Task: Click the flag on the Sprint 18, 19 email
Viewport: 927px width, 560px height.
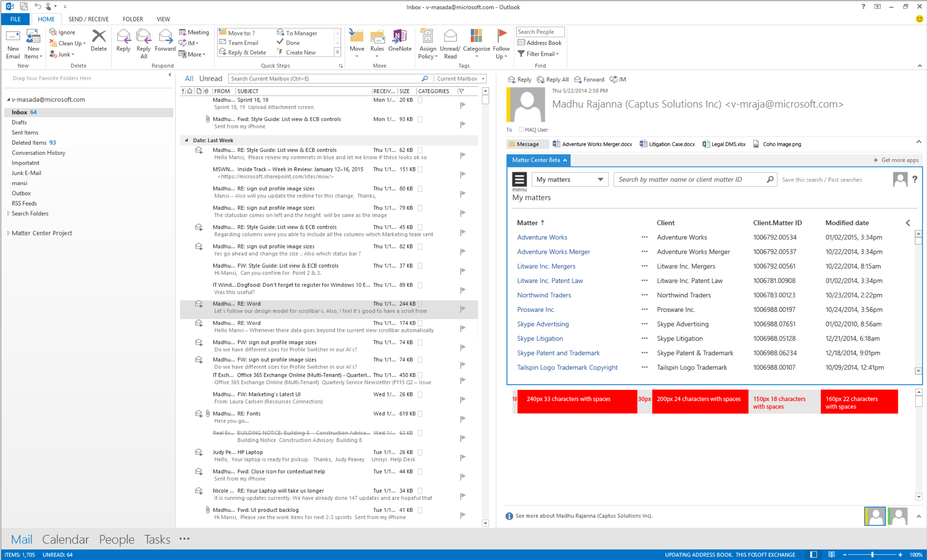Action: tap(463, 105)
